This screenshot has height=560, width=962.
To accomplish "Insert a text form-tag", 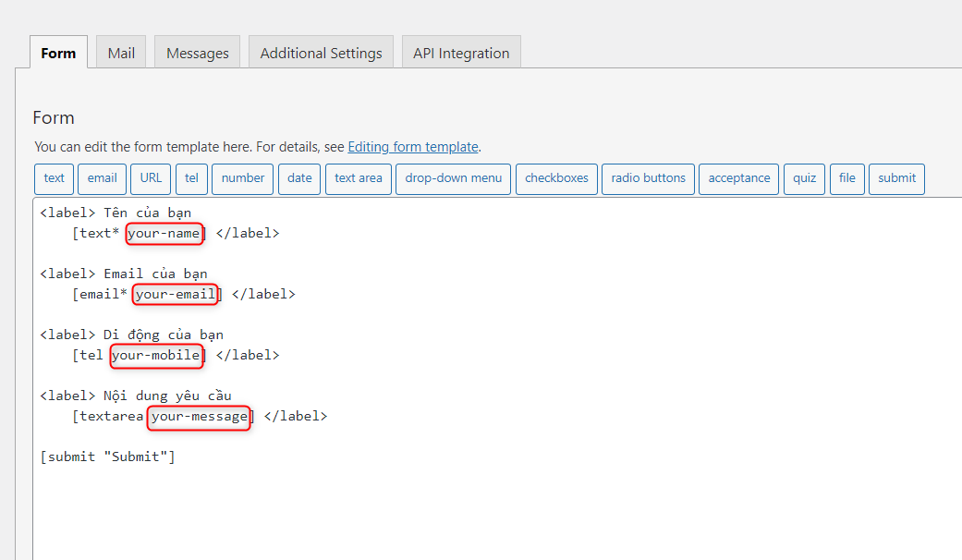I will pyautogui.click(x=54, y=178).
